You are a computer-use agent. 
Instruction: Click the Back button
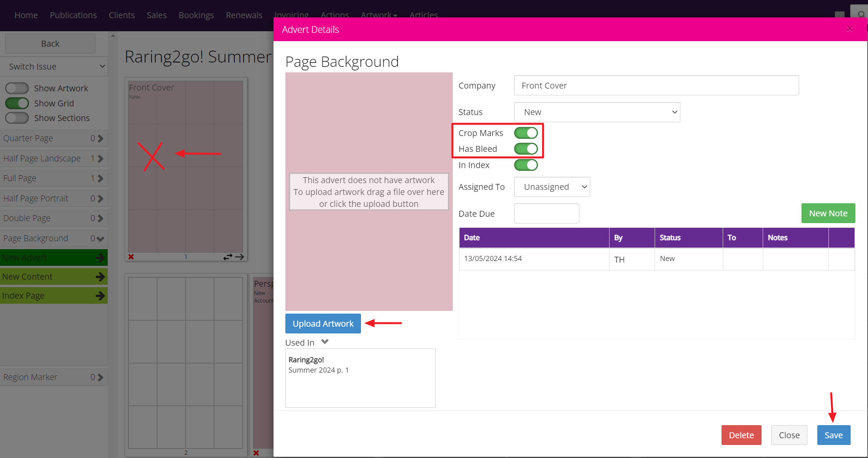point(50,44)
